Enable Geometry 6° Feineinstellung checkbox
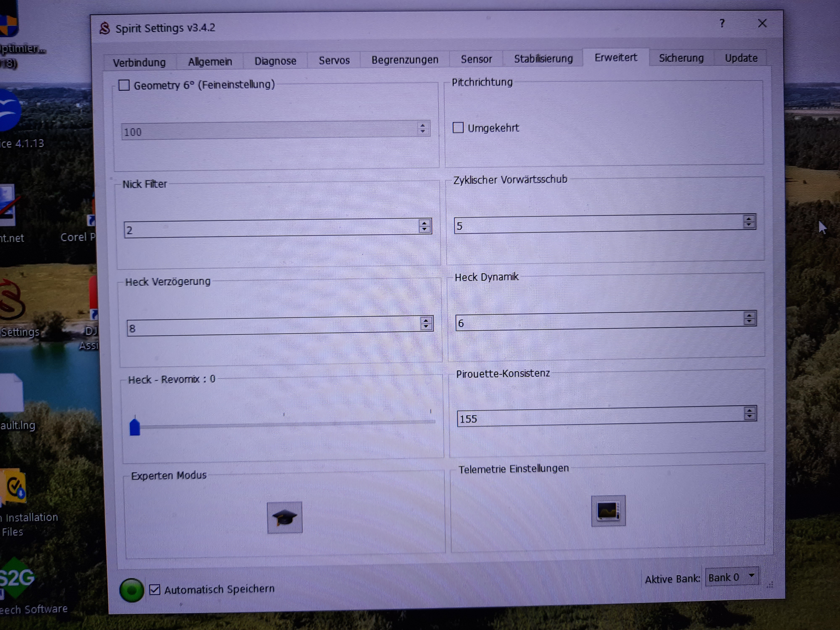840x630 pixels. [124, 85]
